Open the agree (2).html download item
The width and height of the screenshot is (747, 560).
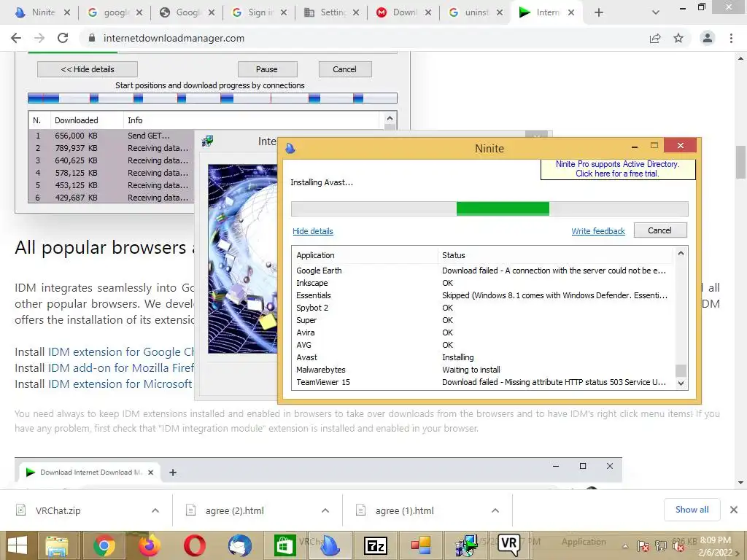(234, 510)
